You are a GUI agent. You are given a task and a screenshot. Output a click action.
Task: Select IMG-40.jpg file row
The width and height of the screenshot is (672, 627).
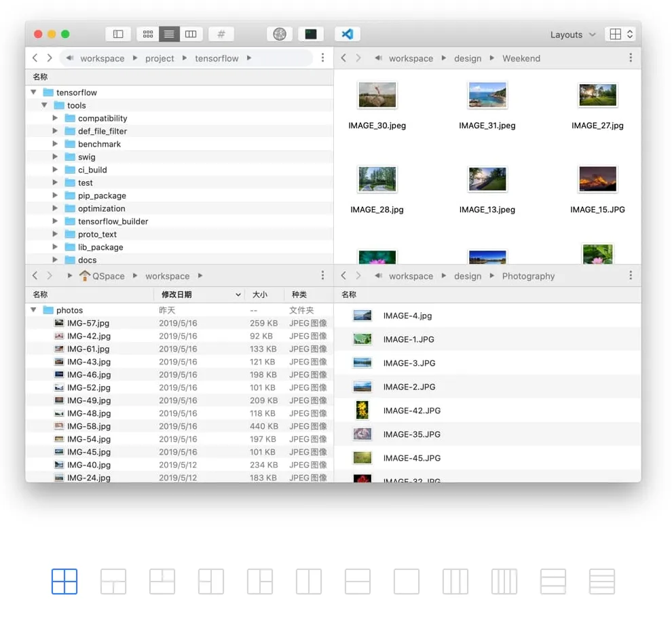[x=180, y=465]
